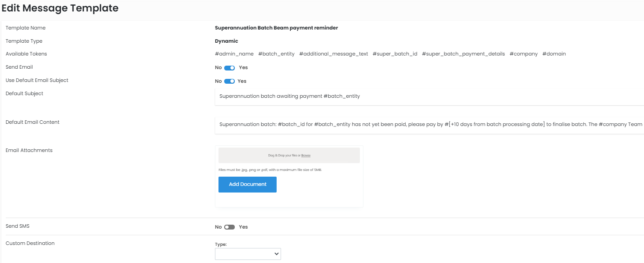Viewport: 644px width, 263px height.
Task: Click the #super_batch_id token
Action: point(395,54)
